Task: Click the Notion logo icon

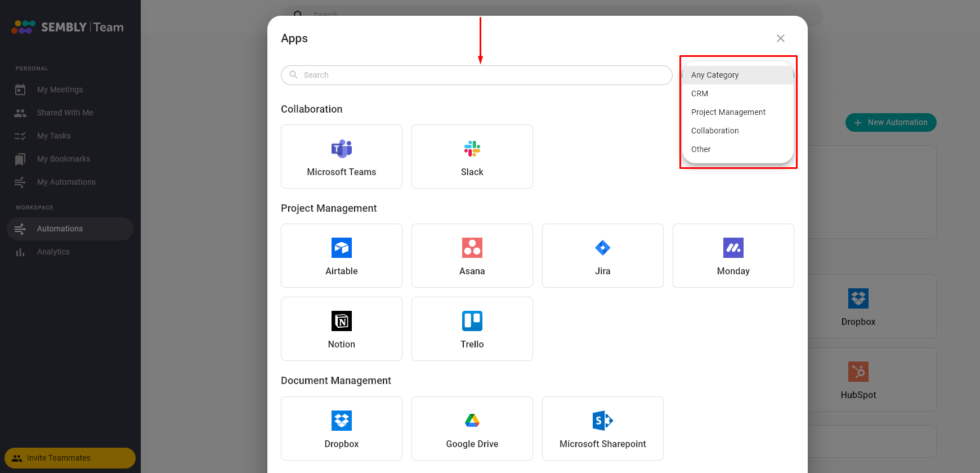Action: (x=342, y=321)
